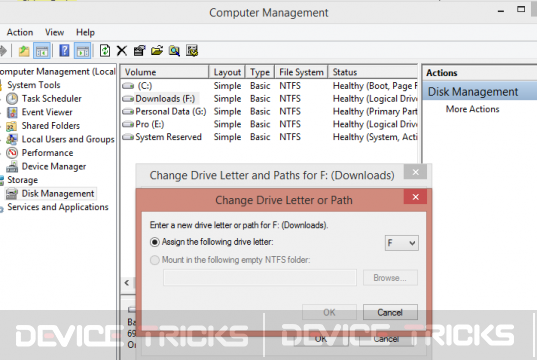The width and height of the screenshot is (537, 360).
Task: Expand More Actions in Actions pane
Action: [x=472, y=109]
